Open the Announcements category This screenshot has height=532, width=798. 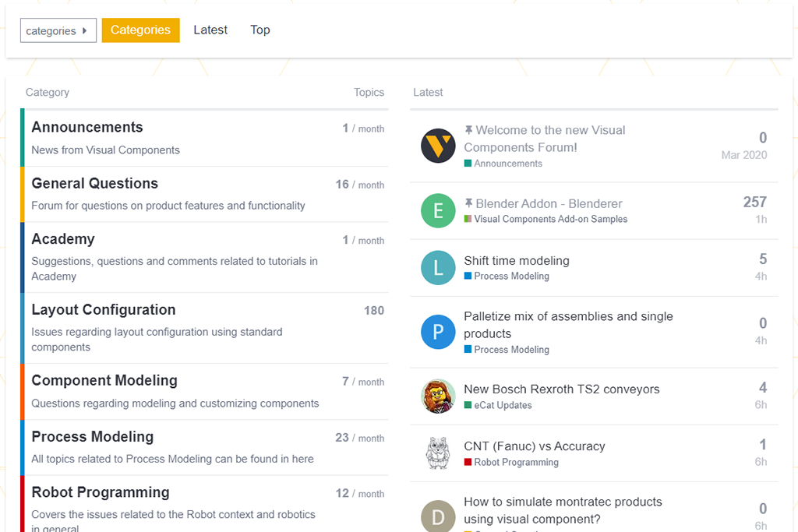point(87,127)
